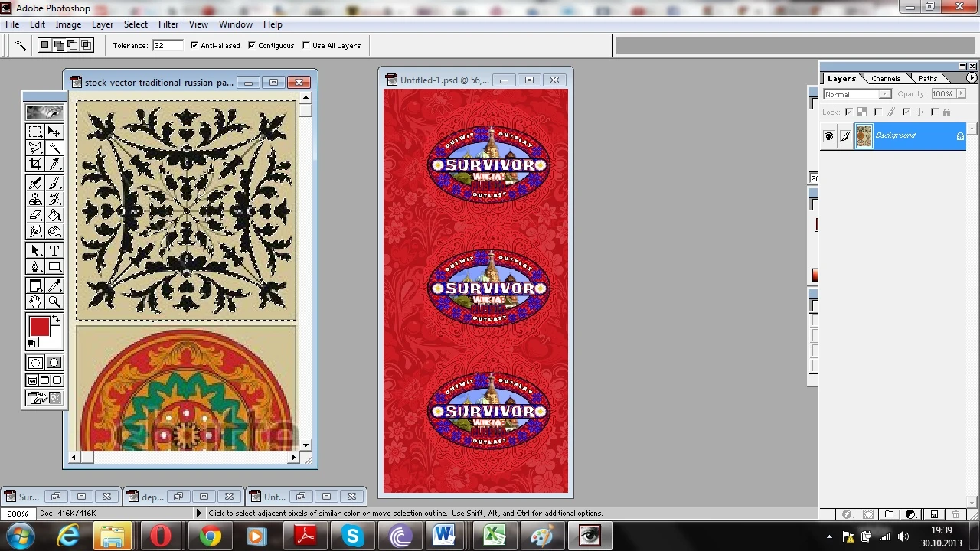The height and width of the screenshot is (551, 980).
Task: Show hidden system tray icons
Action: tap(830, 537)
